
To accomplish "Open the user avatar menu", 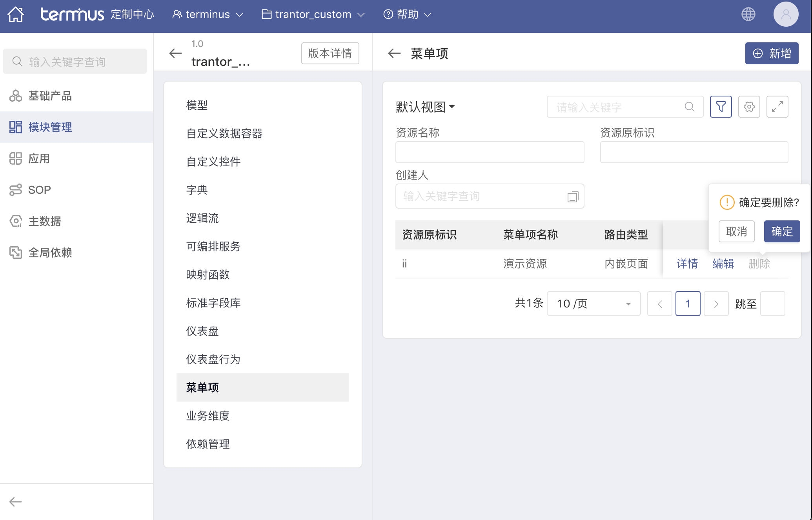I will click(786, 14).
